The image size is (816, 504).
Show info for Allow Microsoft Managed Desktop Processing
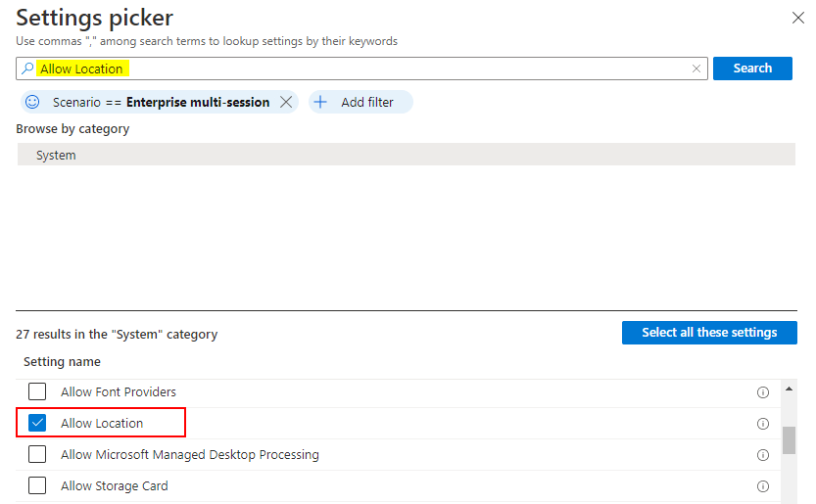pos(762,455)
